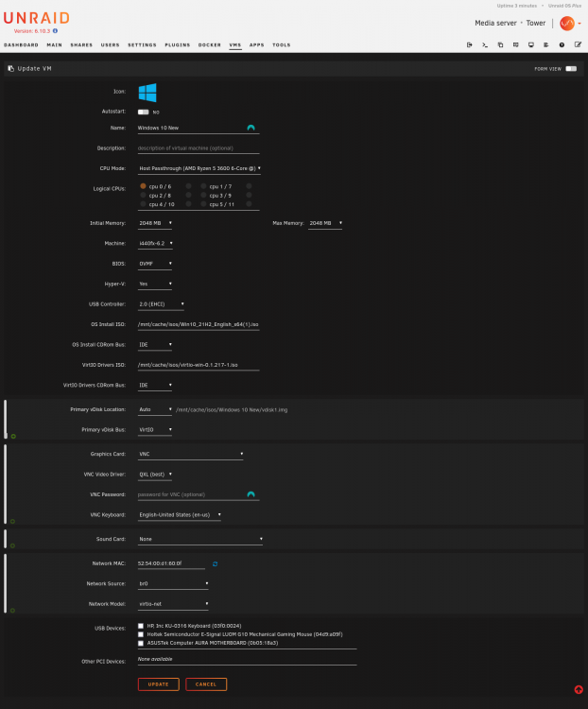Click the version info icon beside 6.10.3

pos(55,31)
